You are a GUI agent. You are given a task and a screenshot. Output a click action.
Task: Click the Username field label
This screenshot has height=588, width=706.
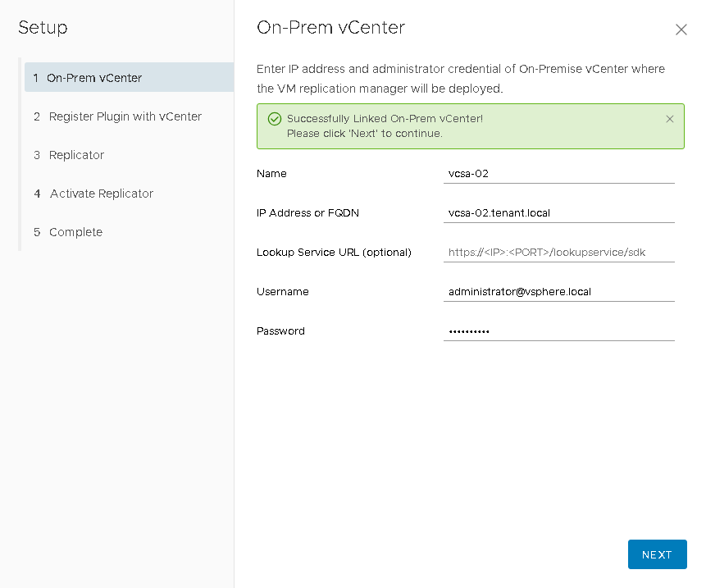(x=282, y=292)
